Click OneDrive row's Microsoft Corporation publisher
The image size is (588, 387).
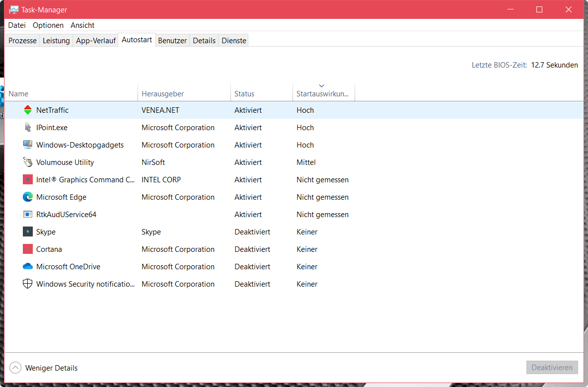(178, 267)
